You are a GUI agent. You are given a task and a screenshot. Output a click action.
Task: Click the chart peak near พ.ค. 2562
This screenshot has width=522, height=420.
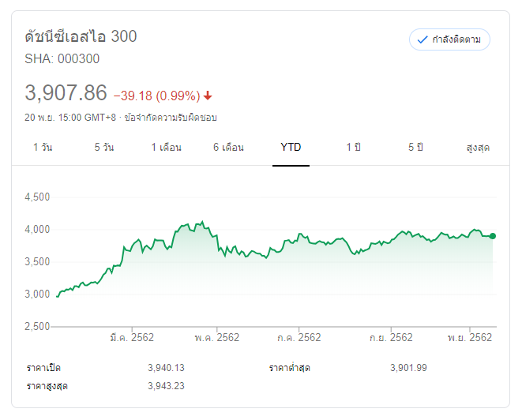202,222
